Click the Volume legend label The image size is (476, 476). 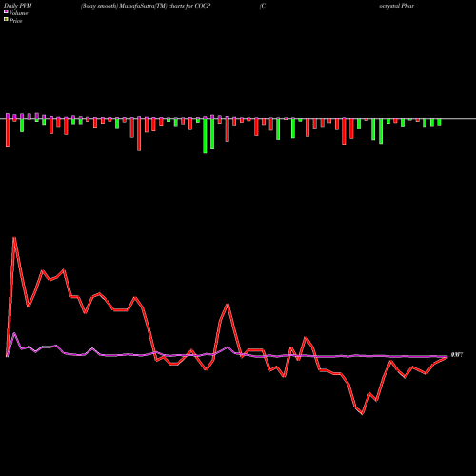[x=18, y=13]
